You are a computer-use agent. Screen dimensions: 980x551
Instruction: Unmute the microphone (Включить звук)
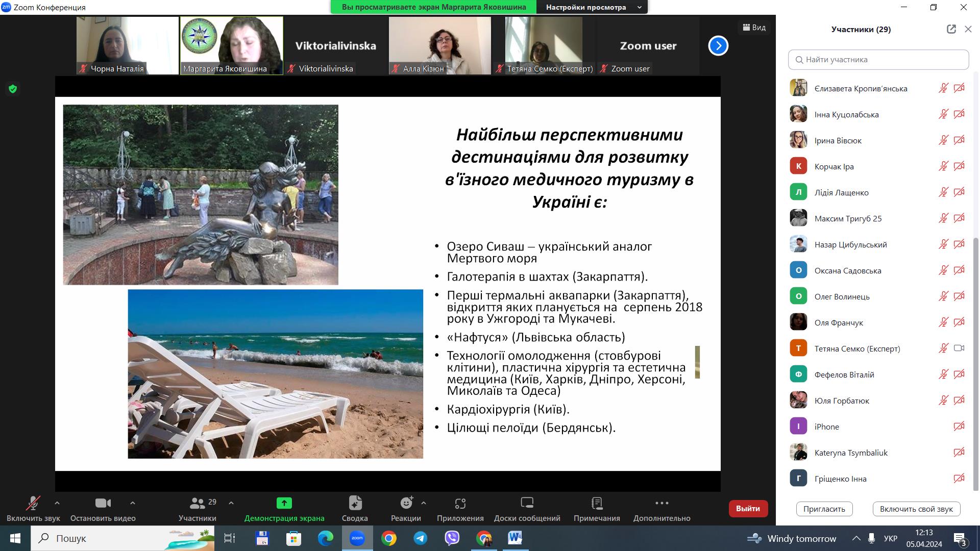coord(33,504)
